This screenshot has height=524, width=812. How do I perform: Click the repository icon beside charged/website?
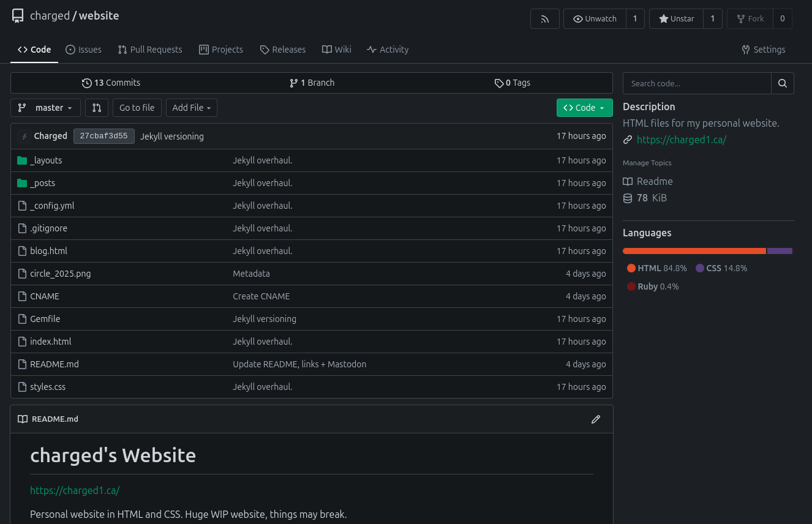[18, 16]
